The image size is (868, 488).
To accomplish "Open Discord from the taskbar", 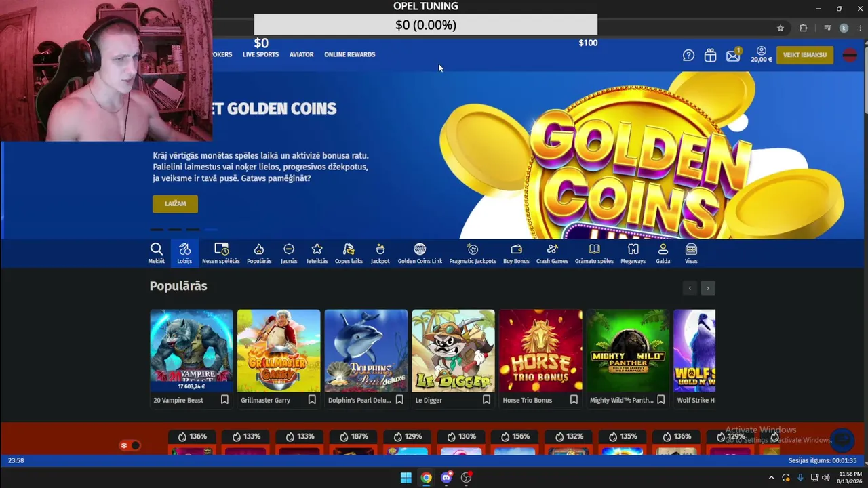I will click(446, 478).
